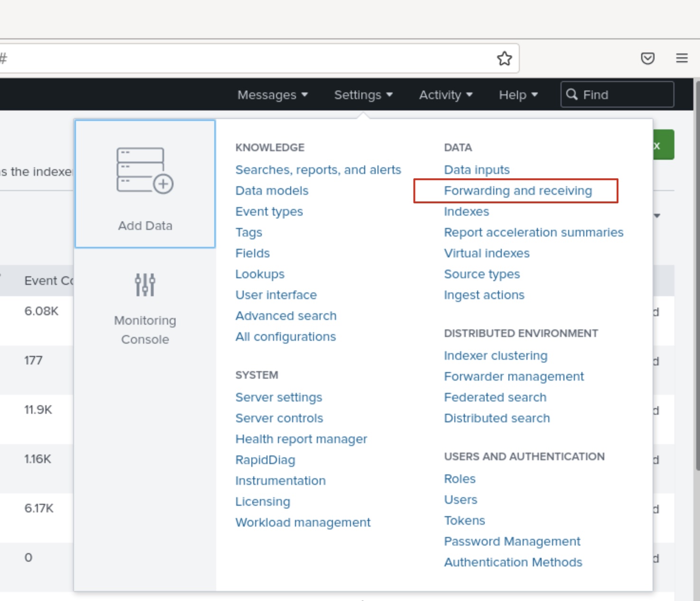Click the page vertical scrollbar

click(x=697, y=275)
